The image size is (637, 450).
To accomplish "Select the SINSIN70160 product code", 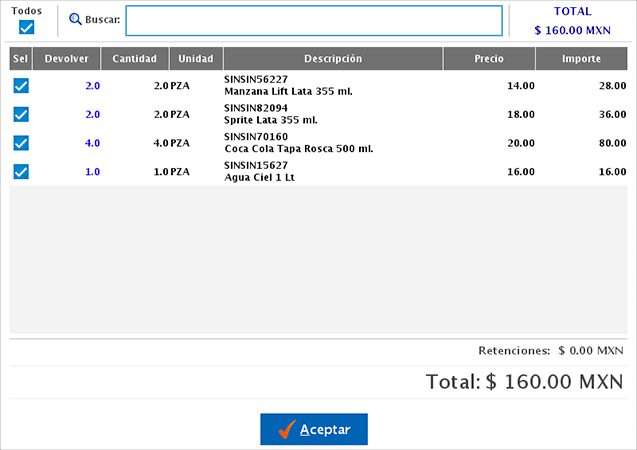I will click(x=256, y=136).
